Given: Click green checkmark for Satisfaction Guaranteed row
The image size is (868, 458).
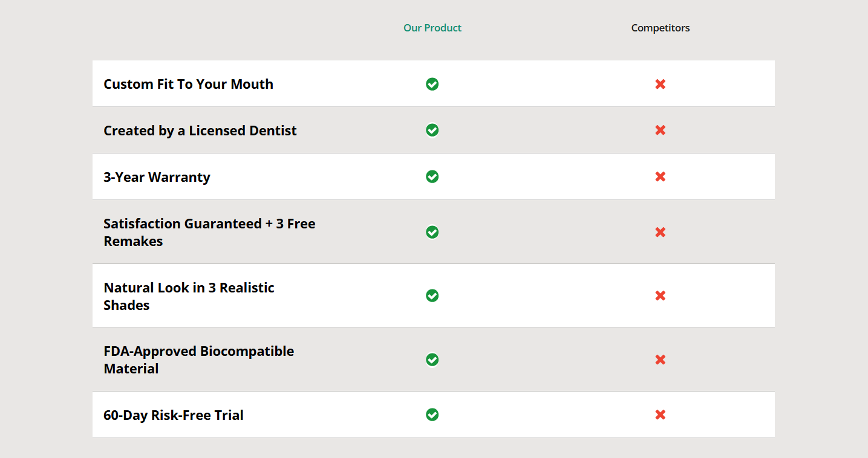Looking at the screenshot, I should (432, 232).
